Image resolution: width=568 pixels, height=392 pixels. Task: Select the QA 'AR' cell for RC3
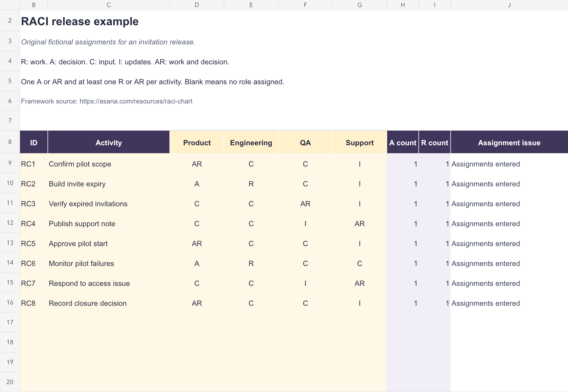coord(305,204)
